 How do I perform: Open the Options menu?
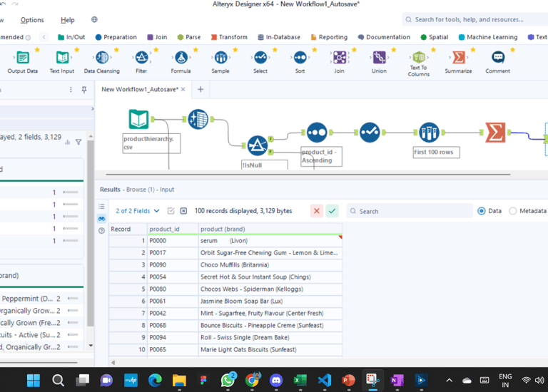tap(32, 20)
